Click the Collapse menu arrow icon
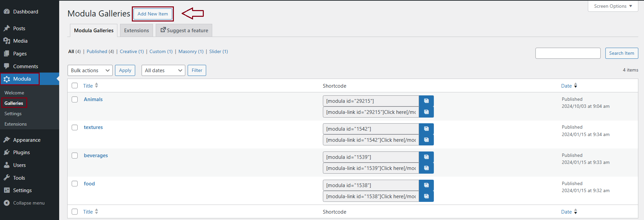 click(7, 203)
